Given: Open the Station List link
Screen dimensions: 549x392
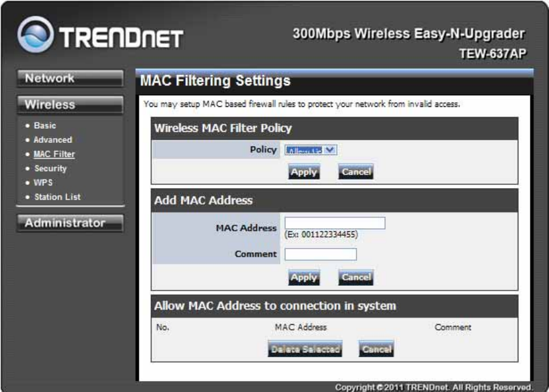Looking at the screenshot, I should click(57, 197).
